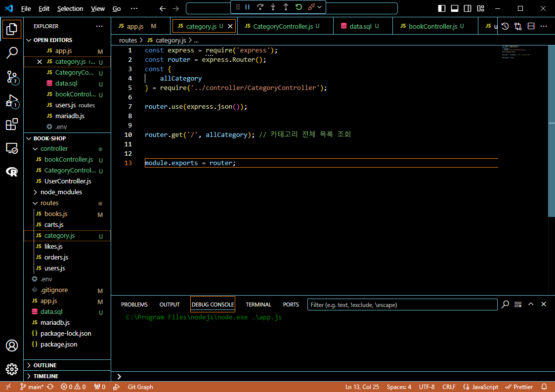Toggle the primary side bar
Viewport: 555px width, 392px height.
[x=442, y=8]
